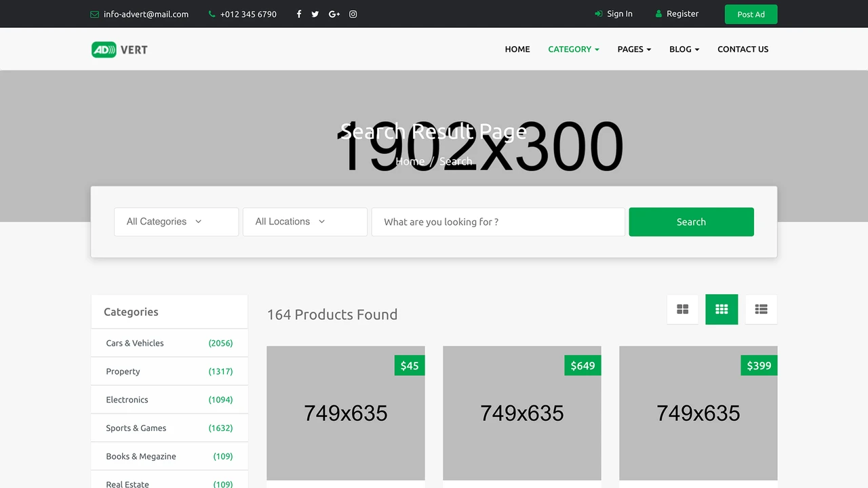Switch to large two-column grid view
This screenshot has width=868, height=488.
[x=682, y=309]
